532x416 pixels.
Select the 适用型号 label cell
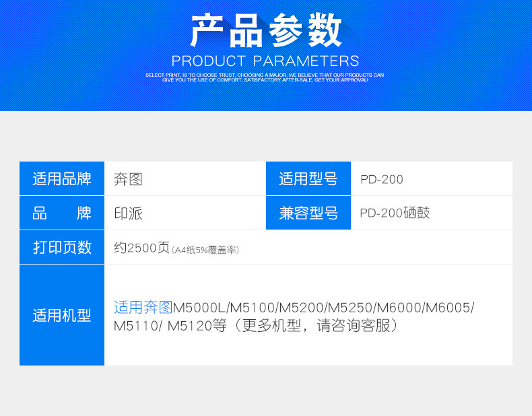[x=308, y=178]
